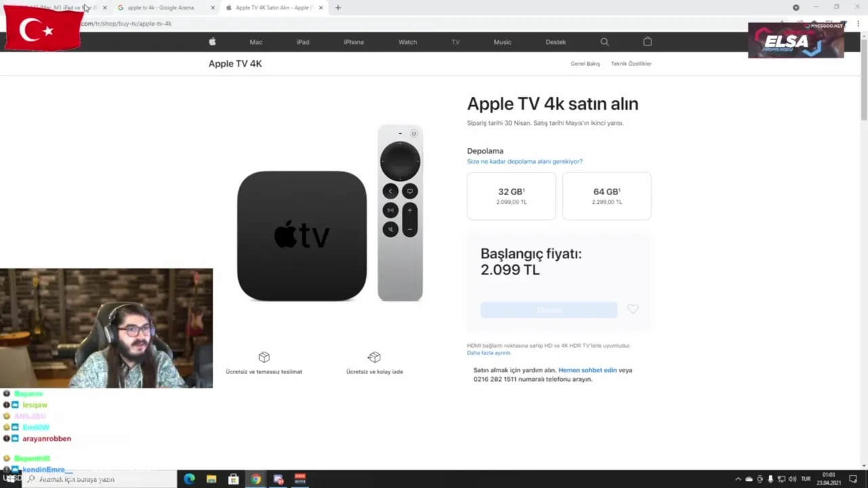Click the Windows taskbar search box
868x488 pixels.
pyautogui.click(x=99, y=479)
